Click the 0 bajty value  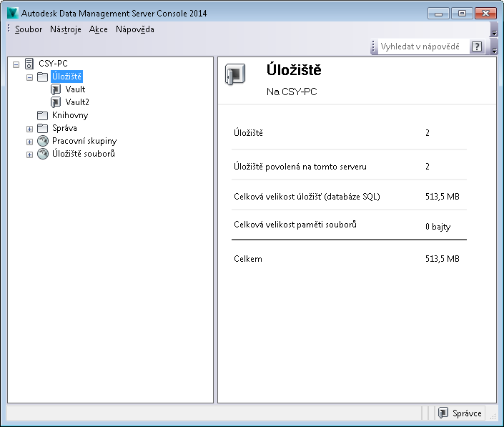tap(438, 227)
